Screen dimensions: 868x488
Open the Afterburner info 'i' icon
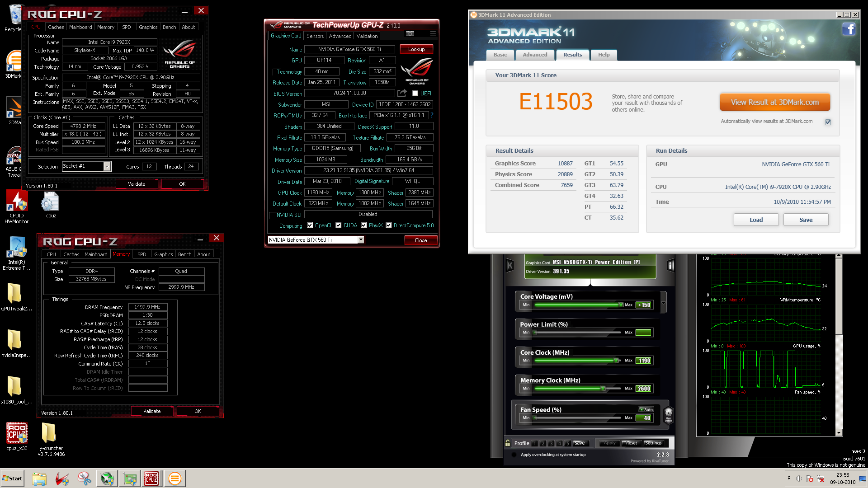tap(670, 266)
